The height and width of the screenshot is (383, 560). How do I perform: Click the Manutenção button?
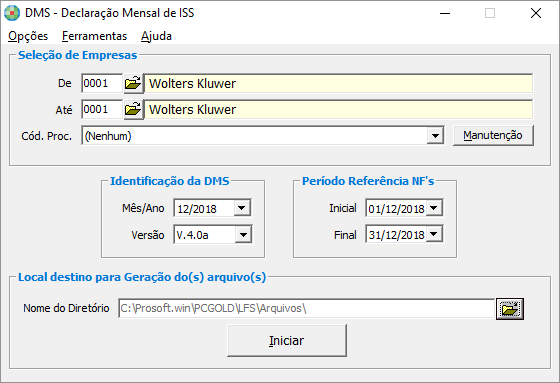[493, 135]
